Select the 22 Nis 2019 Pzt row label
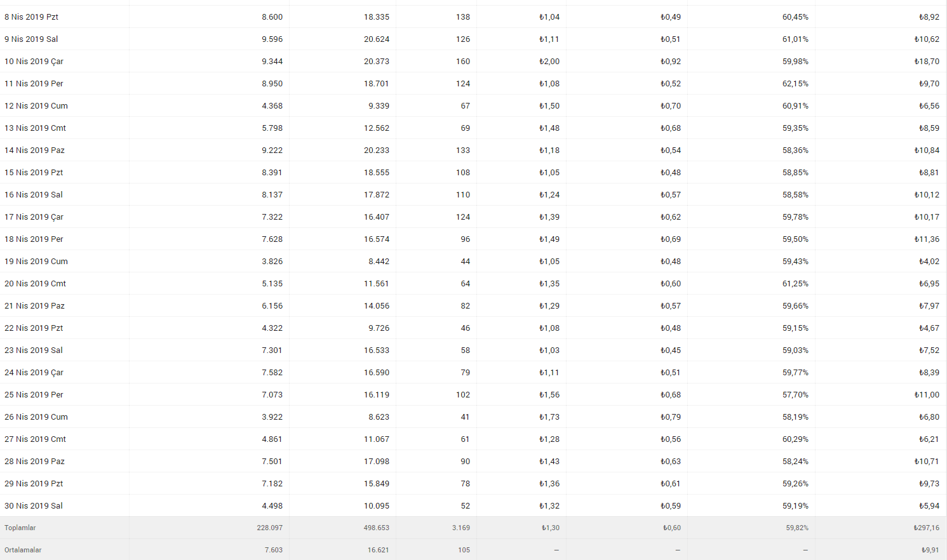This screenshot has height=560, width=947. pyautogui.click(x=34, y=328)
